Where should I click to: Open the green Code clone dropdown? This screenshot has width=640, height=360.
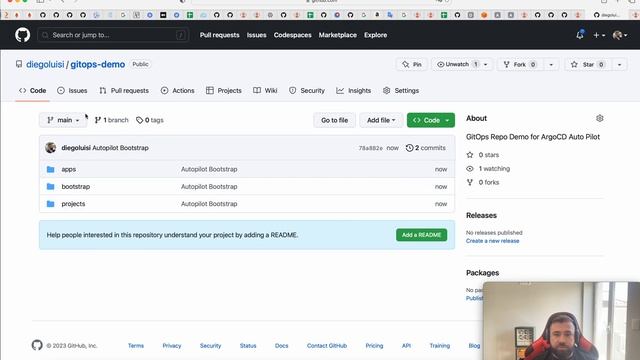(431, 120)
